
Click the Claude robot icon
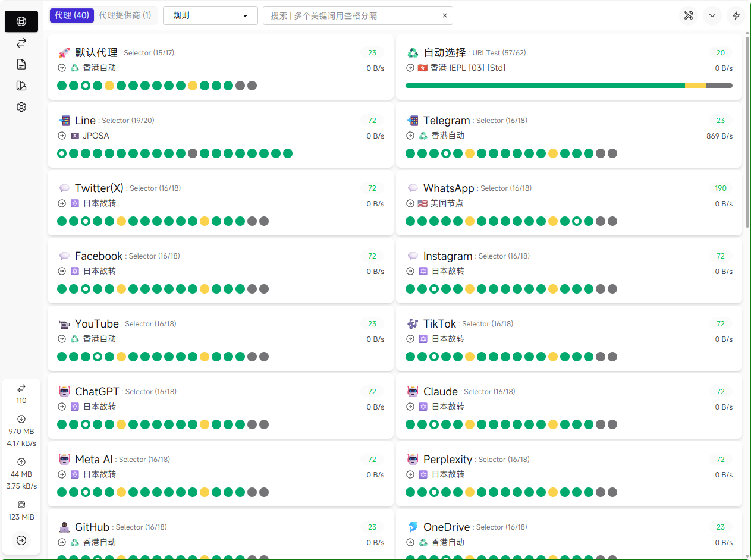coord(413,391)
